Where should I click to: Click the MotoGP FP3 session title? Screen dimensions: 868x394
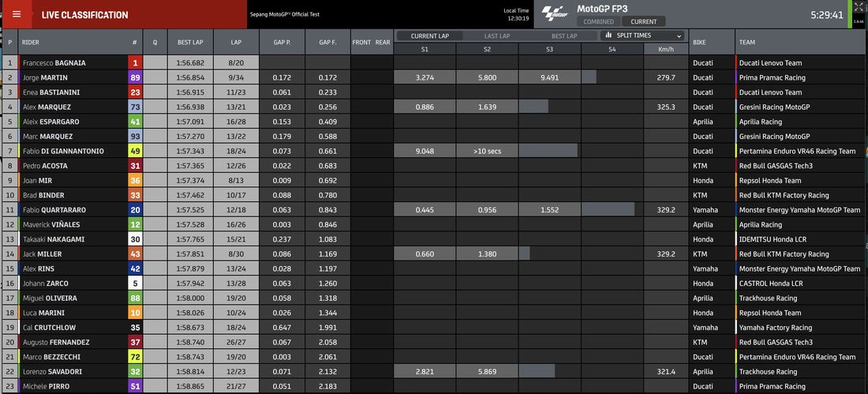(x=602, y=9)
